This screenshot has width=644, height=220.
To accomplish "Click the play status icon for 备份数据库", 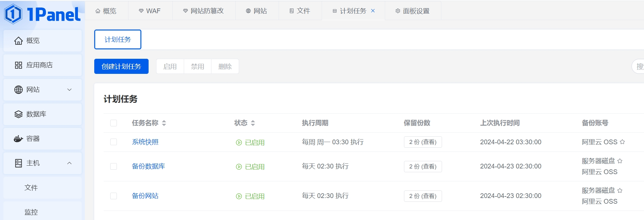I will (x=239, y=167).
